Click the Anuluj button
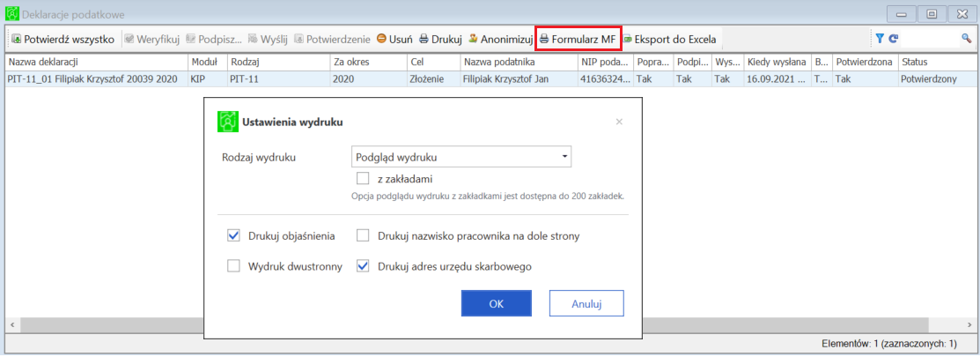 586,303
